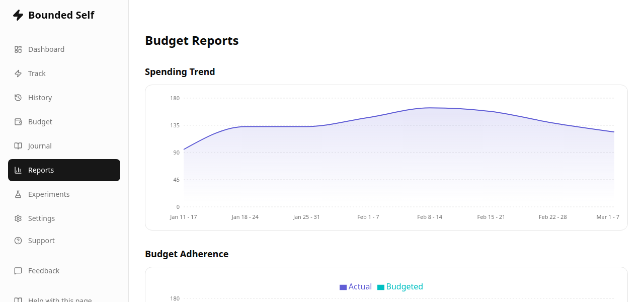Select the Track lightning icon
This screenshot has width=644, height=302.
click(x=18, y=73)
